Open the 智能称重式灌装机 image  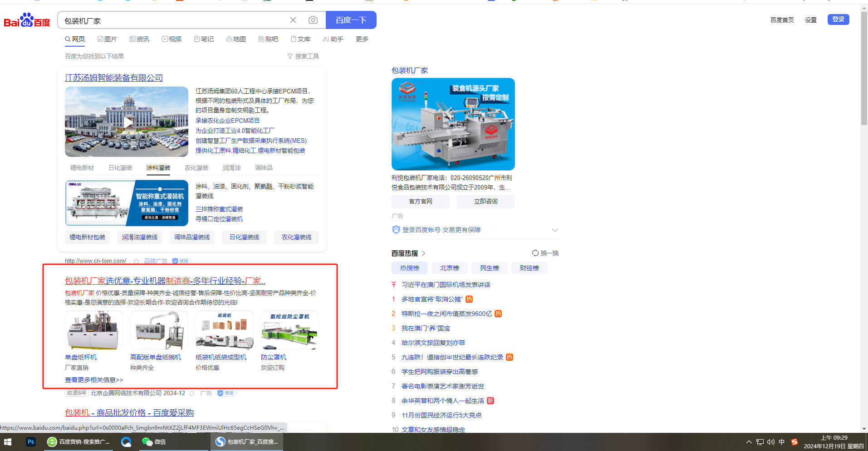(127, 203)
